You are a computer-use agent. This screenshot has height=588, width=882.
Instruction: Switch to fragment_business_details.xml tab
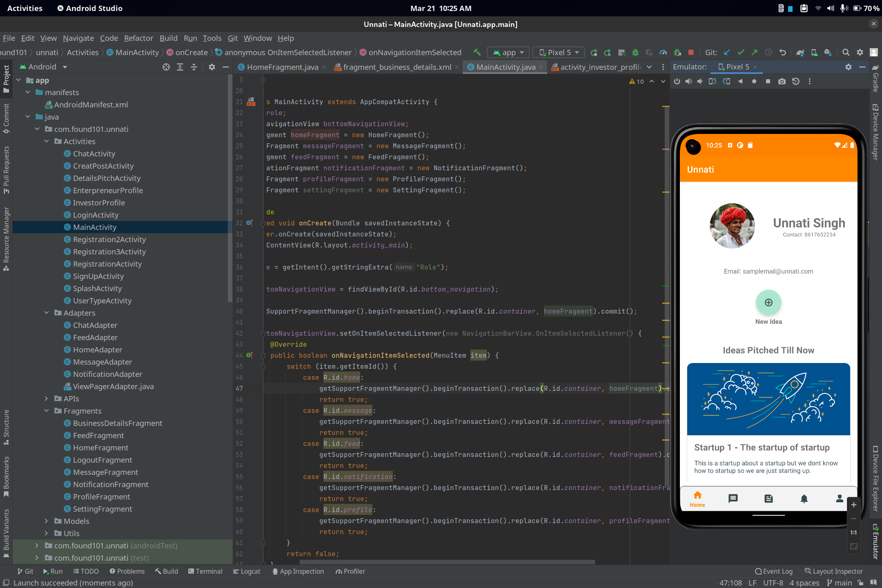[397, 67]
